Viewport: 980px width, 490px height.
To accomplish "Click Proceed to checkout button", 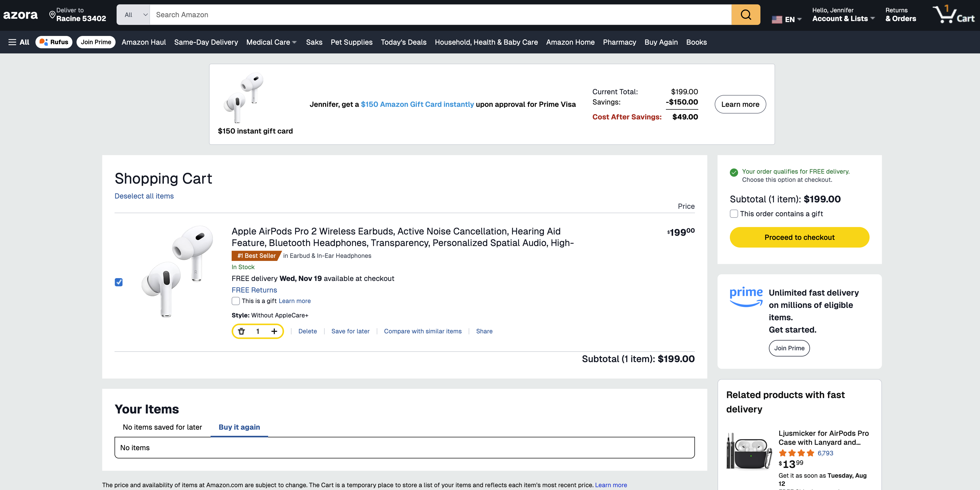I will pos(799,237).
